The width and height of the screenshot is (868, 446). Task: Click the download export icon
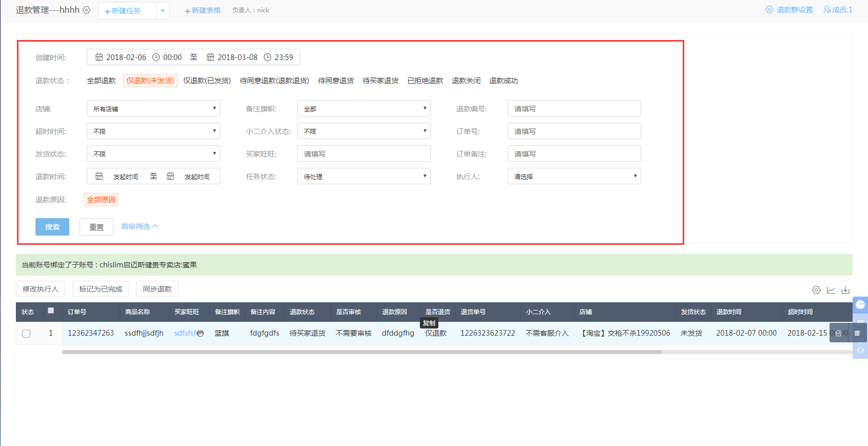[845, 290]
